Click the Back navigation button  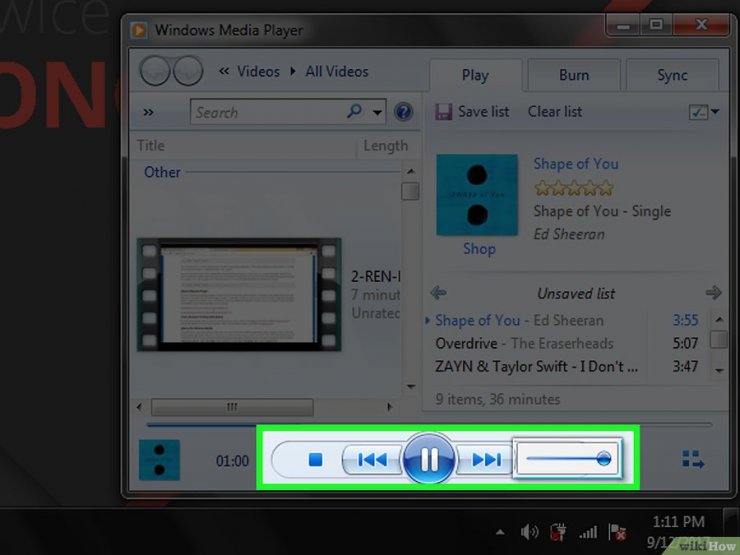click(x=155, y=71)
